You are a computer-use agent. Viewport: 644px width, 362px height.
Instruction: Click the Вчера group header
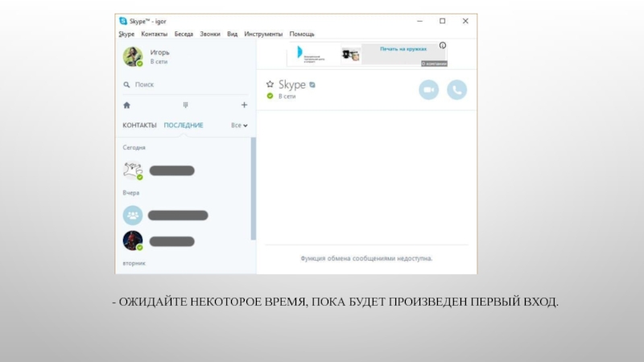[131, 192]
